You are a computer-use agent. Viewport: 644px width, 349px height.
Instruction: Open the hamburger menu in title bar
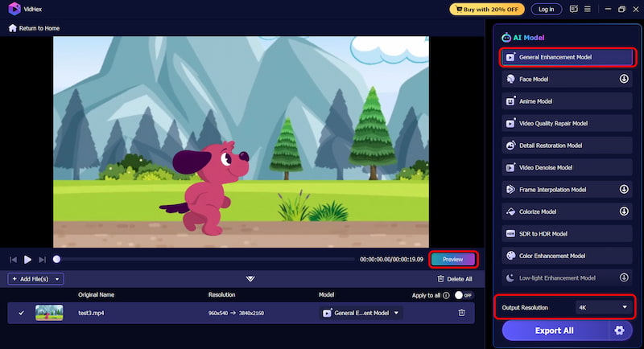coord(588,10)
